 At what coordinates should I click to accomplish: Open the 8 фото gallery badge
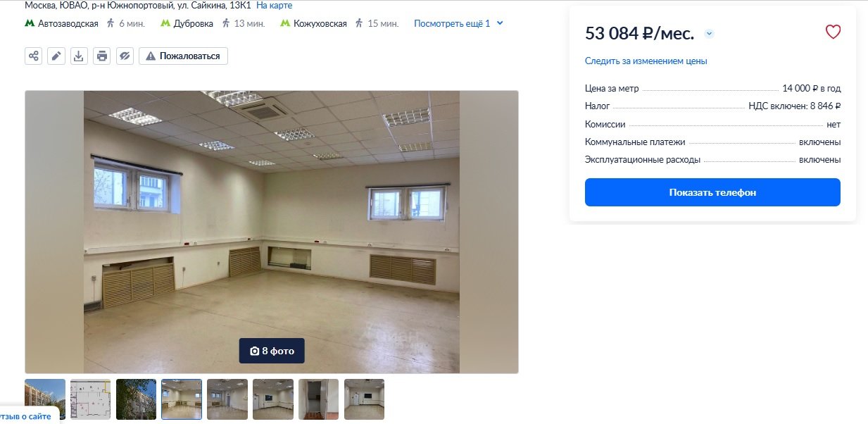click(272, 351)
